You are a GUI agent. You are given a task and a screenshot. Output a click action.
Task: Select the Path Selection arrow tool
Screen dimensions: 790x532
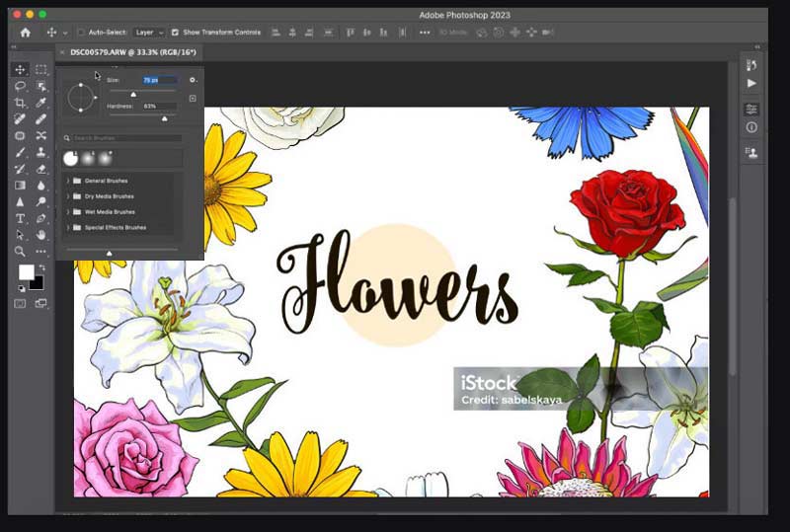[x=20, y=235]
